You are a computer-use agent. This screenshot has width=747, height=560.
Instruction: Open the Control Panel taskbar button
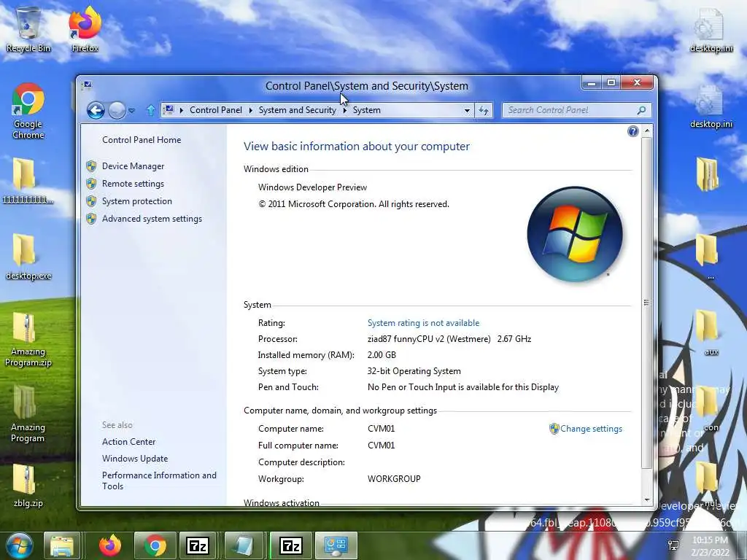(x=336, y=545)
